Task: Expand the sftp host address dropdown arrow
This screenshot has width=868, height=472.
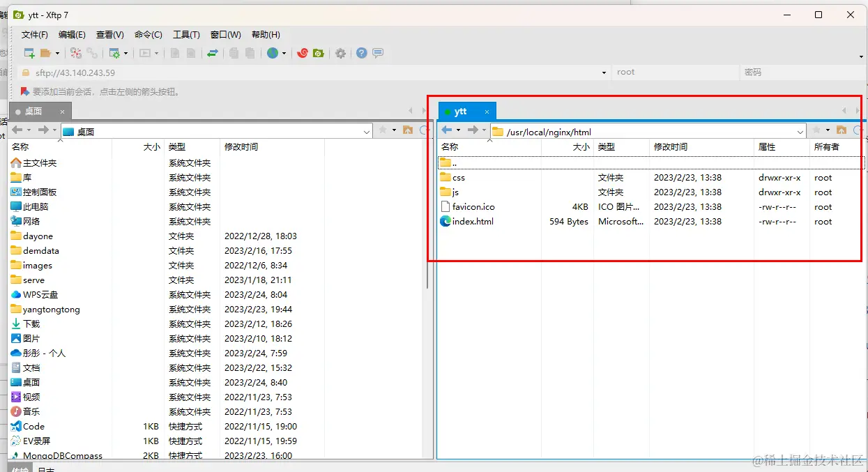Action: pyautogui.click(x=604, y=73)
